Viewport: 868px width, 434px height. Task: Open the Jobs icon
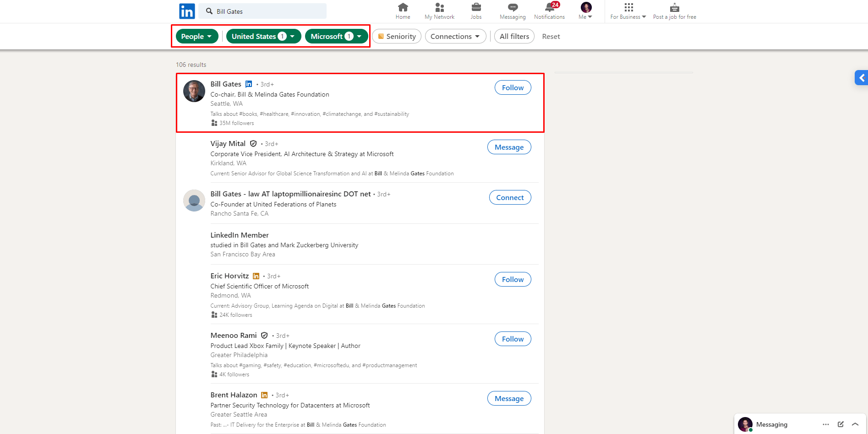click(x=476, y=8)
